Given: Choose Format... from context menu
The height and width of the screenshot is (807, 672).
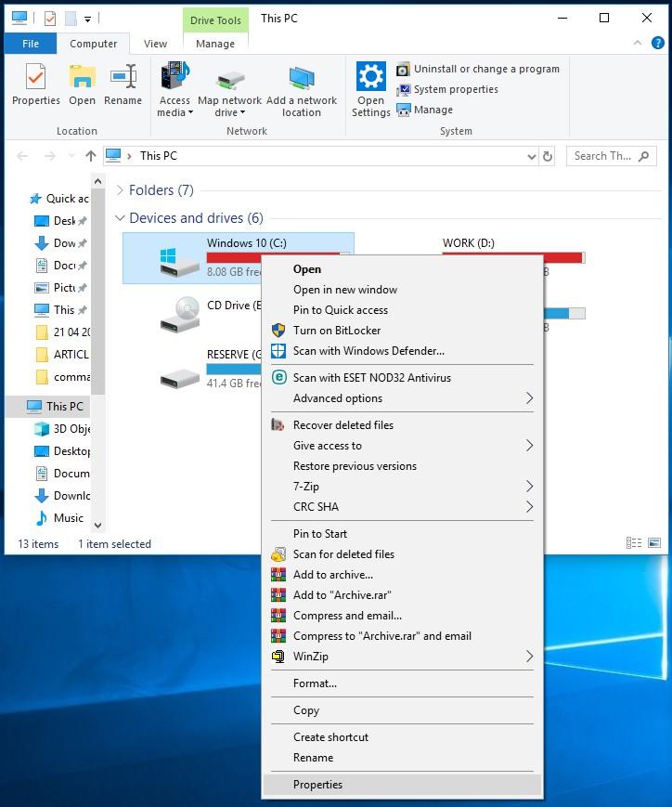Looking at the screenshot, I should click(403, 683).
